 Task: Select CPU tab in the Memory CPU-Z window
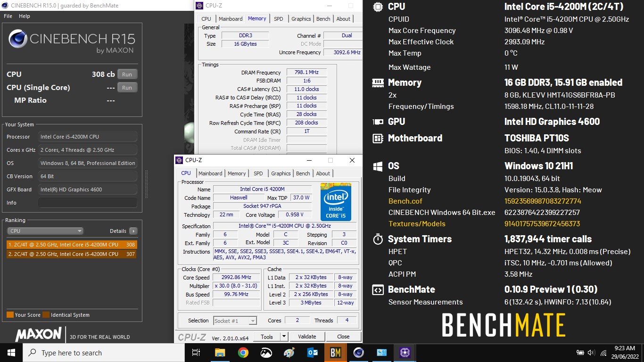pos(206,19)
